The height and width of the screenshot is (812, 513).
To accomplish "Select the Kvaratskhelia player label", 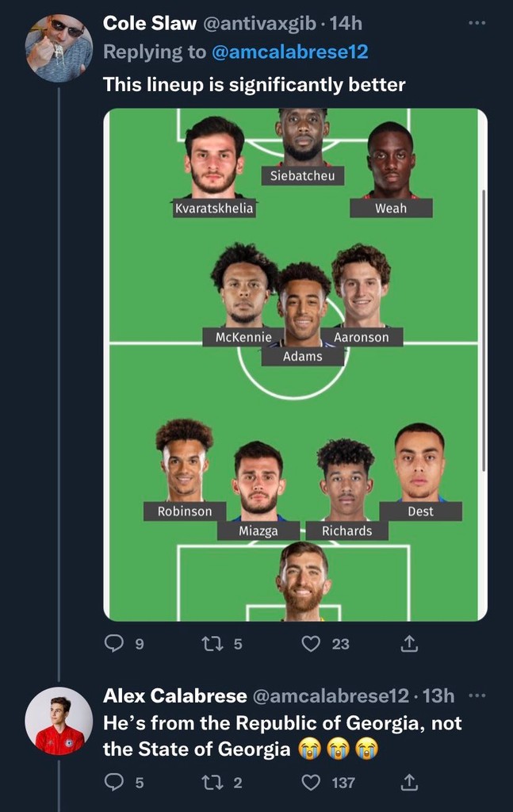I will click(x=214, y=209).
